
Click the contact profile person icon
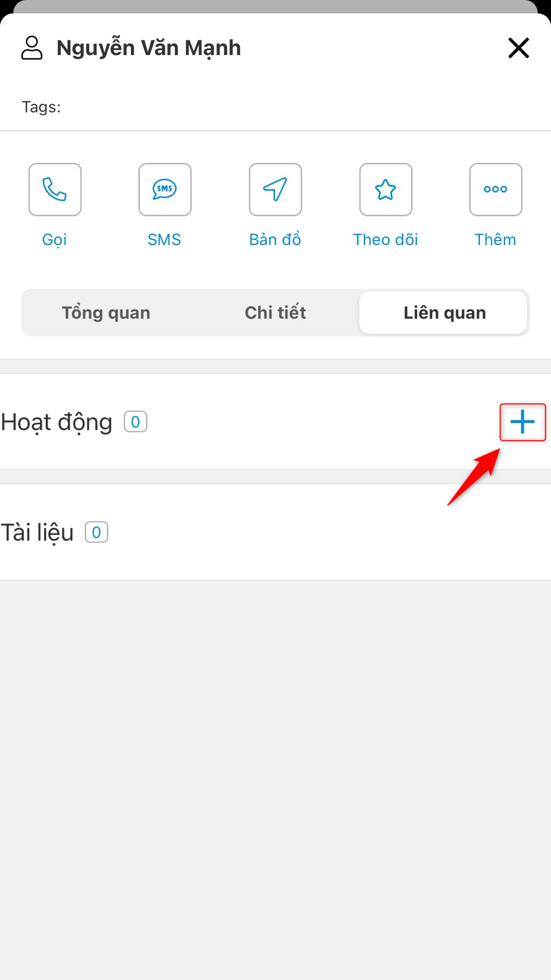(32, 48)
